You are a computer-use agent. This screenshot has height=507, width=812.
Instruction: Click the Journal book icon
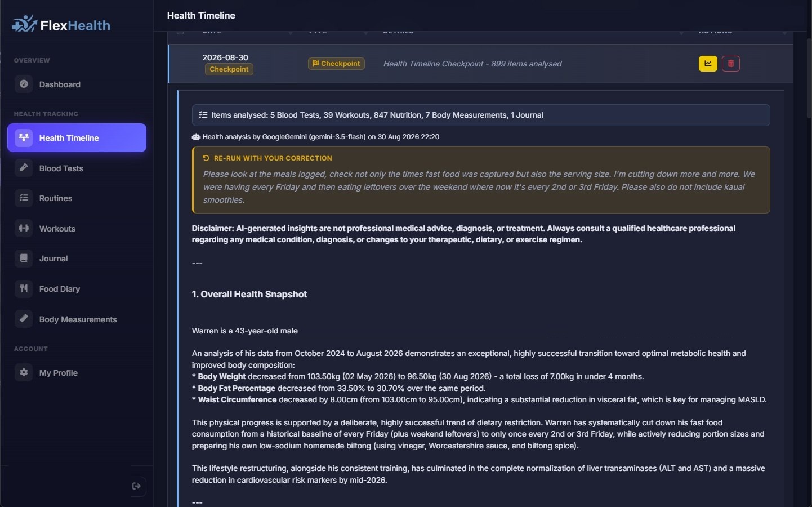coord(24,258)
